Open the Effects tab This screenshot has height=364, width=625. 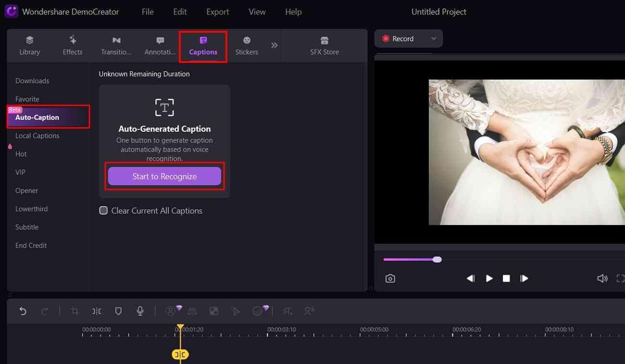(x=73, y=46)
